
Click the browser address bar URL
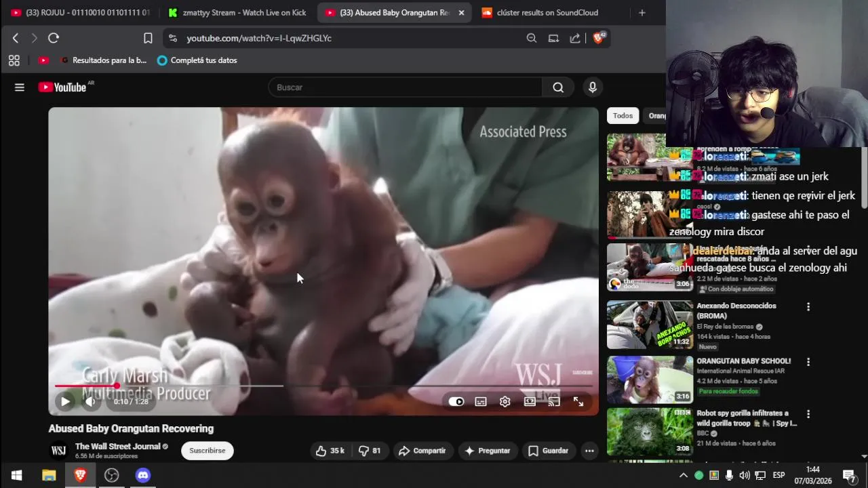click(x=259, y=38)
